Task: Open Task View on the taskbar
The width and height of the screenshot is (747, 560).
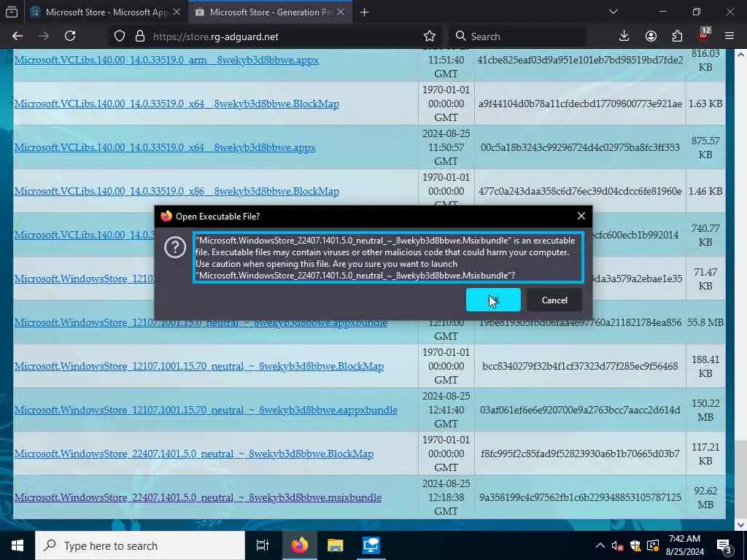Action: [x=263, y=545]
